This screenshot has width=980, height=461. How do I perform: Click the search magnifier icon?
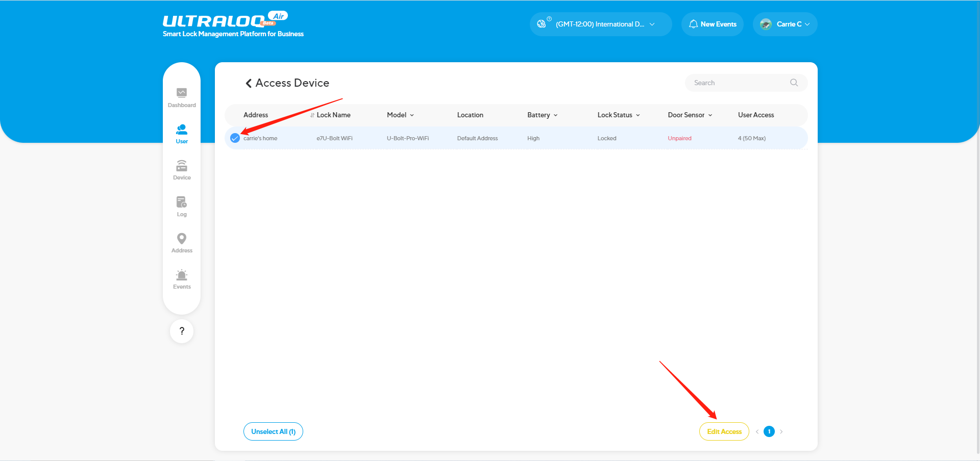[x=794, y=83]
